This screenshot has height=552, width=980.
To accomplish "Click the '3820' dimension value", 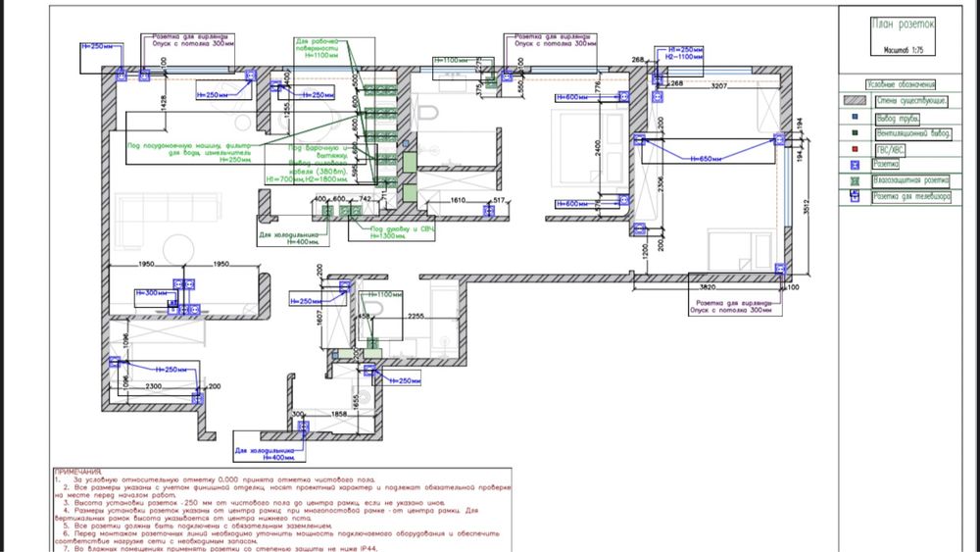I will click(707, 287).
